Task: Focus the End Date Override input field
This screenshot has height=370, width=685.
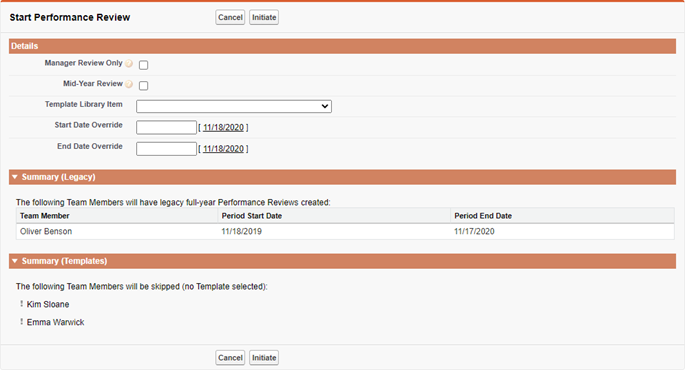Action: click(x=166, y=149)
